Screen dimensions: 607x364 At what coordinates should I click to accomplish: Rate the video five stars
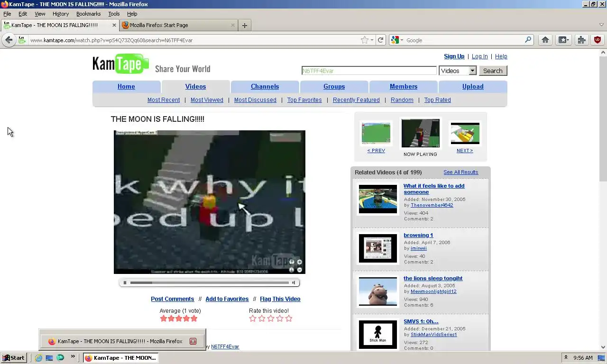click(289, 318)
